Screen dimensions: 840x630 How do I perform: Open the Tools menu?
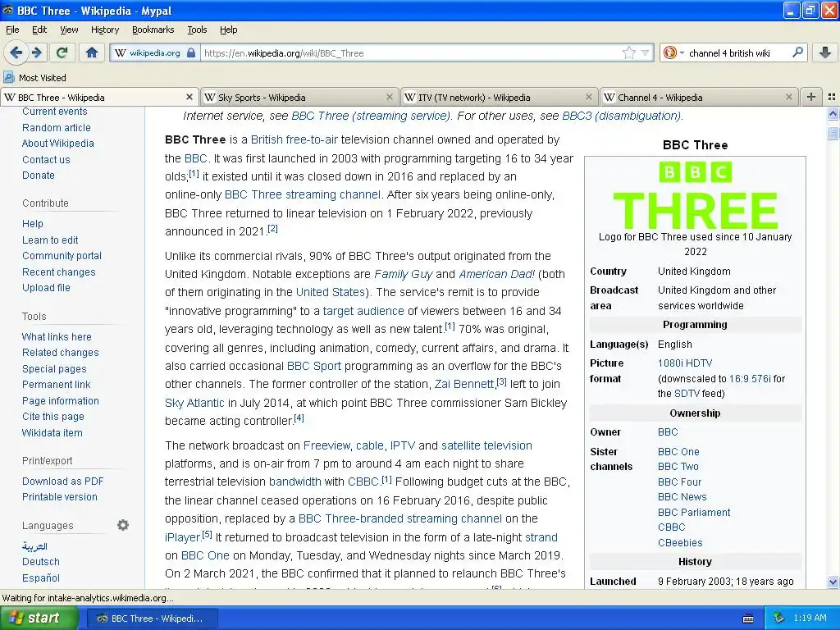pos(197,30)
